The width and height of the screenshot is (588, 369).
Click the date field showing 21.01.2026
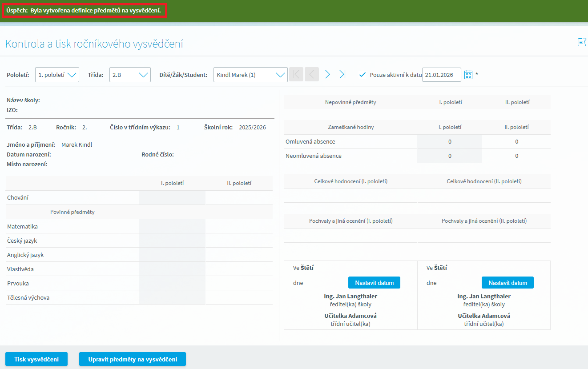(x=441, y=75)
